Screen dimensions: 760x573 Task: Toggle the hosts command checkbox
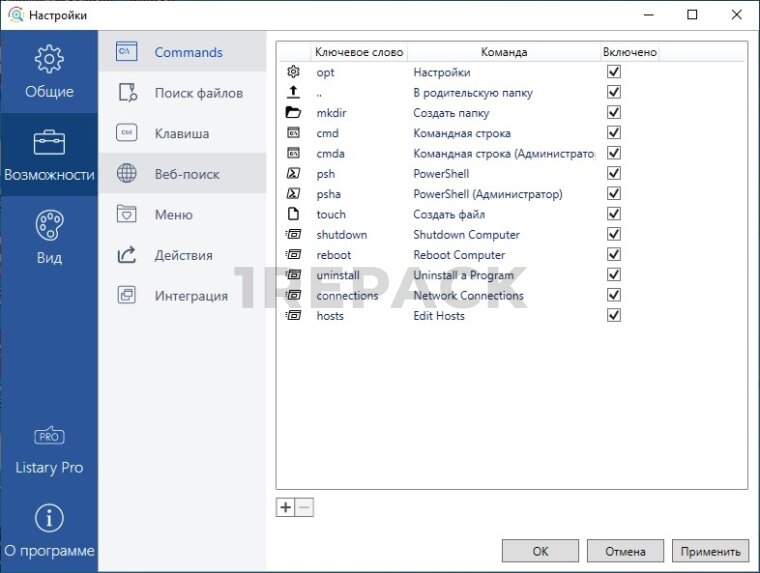click(614, 315)
